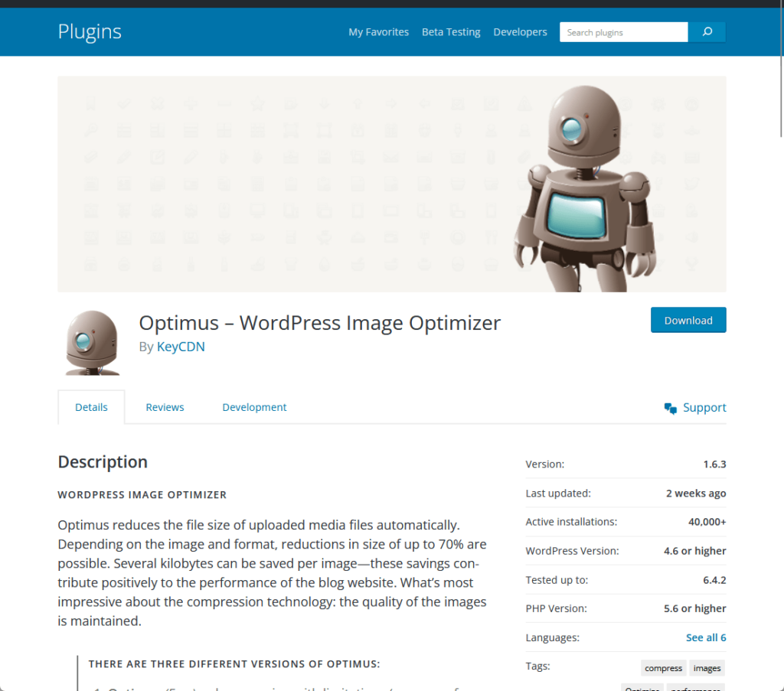Switch to the Reviews tab
This screenshot has width=784, height=691.
pos(165,407)
